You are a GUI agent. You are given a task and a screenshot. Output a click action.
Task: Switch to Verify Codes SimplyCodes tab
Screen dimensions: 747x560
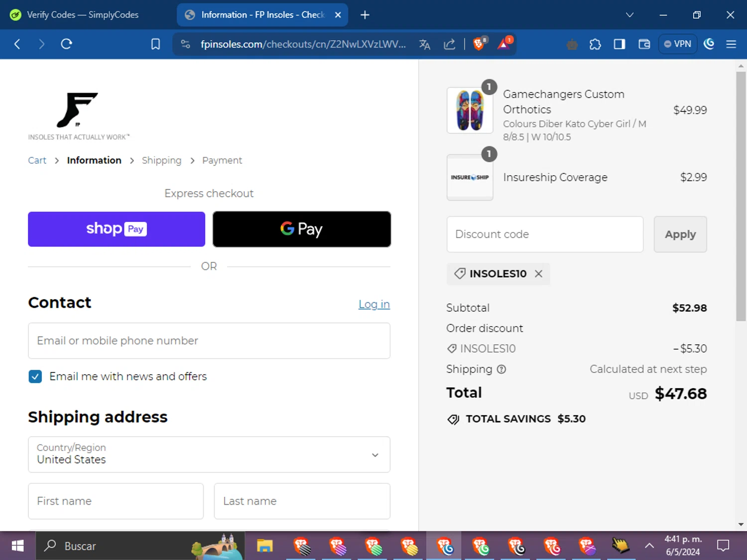(82, 15)
